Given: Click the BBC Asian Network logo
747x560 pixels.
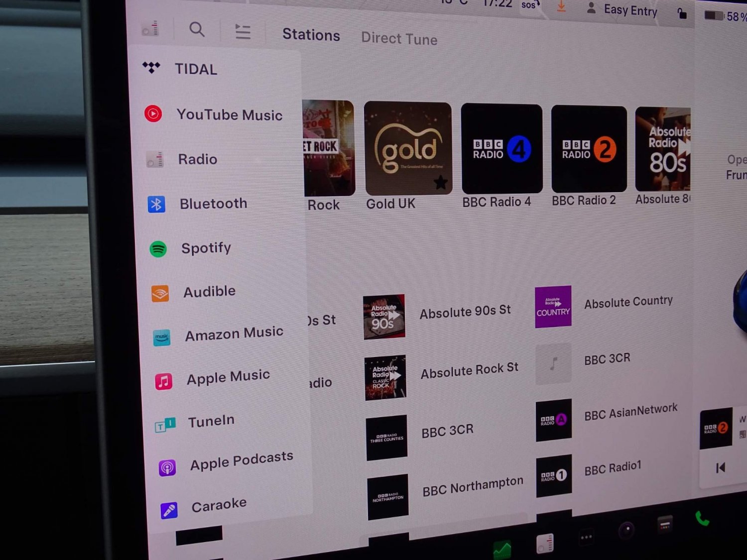Looking at the screenshot, I should point(554,421).
